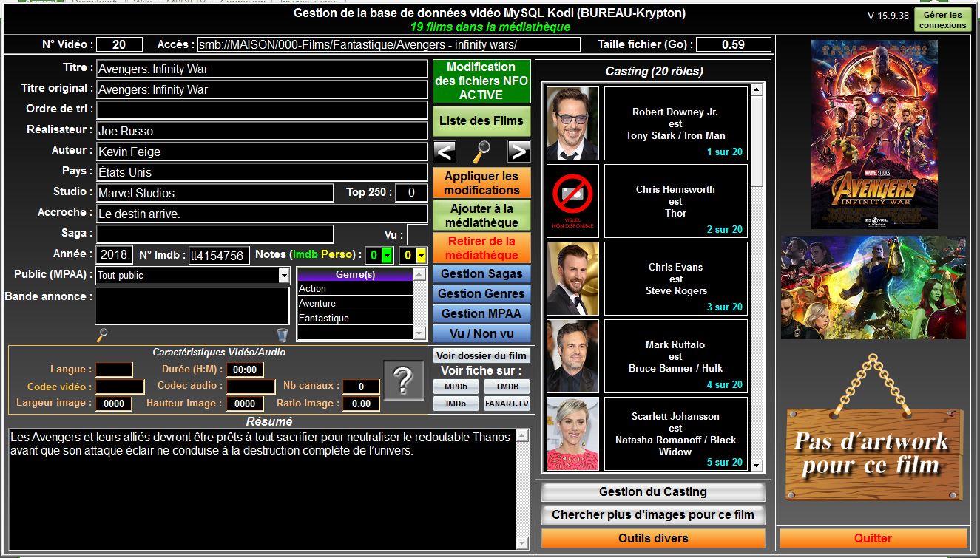This screenshot has width=980, height=558.
Task: Click the Réalisateur field with Joe Russo
Action: [262, 131]
